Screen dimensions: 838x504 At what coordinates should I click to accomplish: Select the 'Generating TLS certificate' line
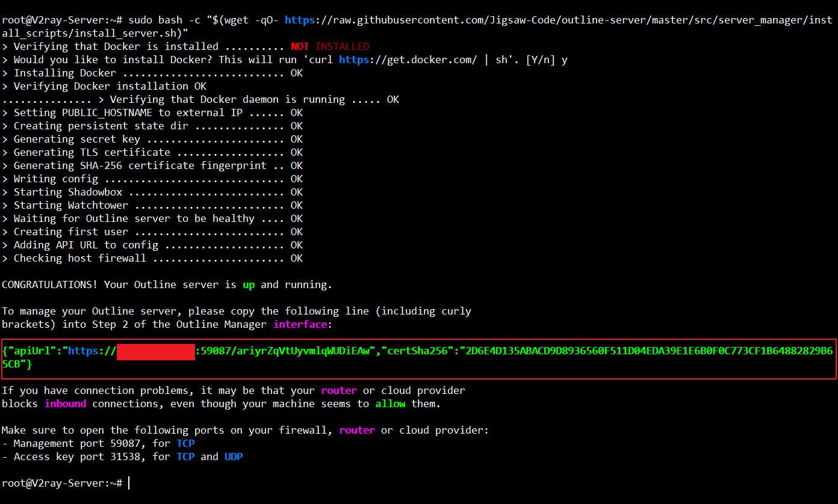pyautogui.click(x=152, y=152)
